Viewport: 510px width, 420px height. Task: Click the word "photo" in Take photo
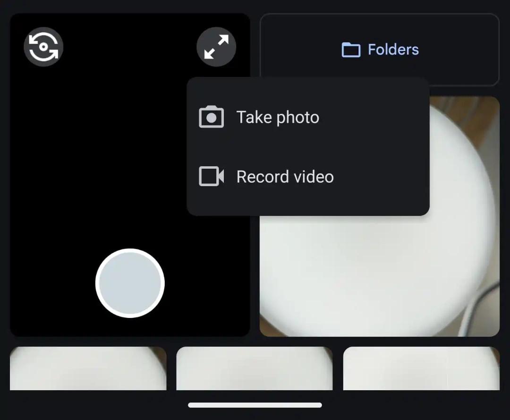tap(297, 118)
